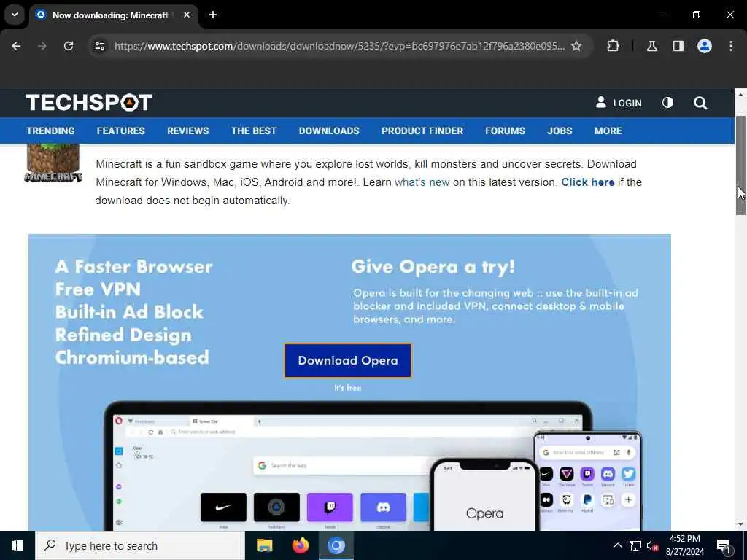
Task: Close the Minecraft download tab
Action: 187,15
